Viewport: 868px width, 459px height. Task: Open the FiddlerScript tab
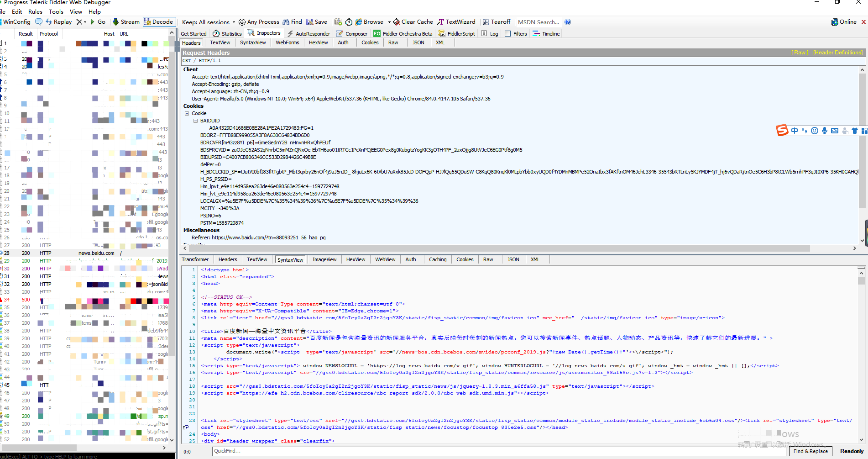[x=457, y=34]
